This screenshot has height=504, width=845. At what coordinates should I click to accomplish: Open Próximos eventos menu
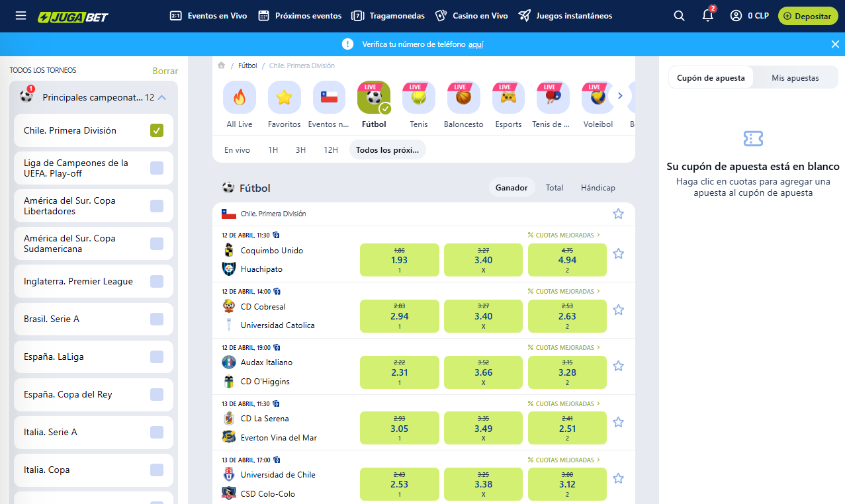(x=300, y=16)
